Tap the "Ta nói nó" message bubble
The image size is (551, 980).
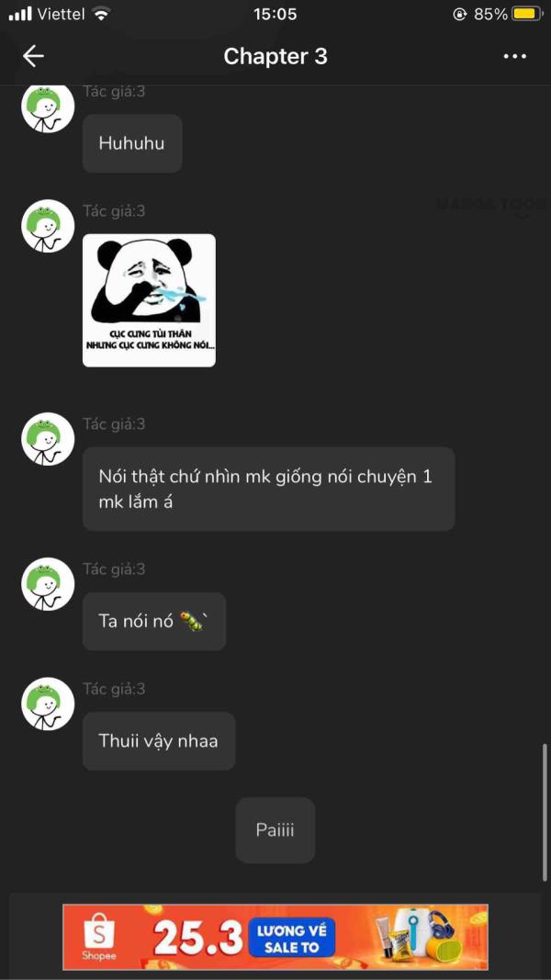(154, 621)
